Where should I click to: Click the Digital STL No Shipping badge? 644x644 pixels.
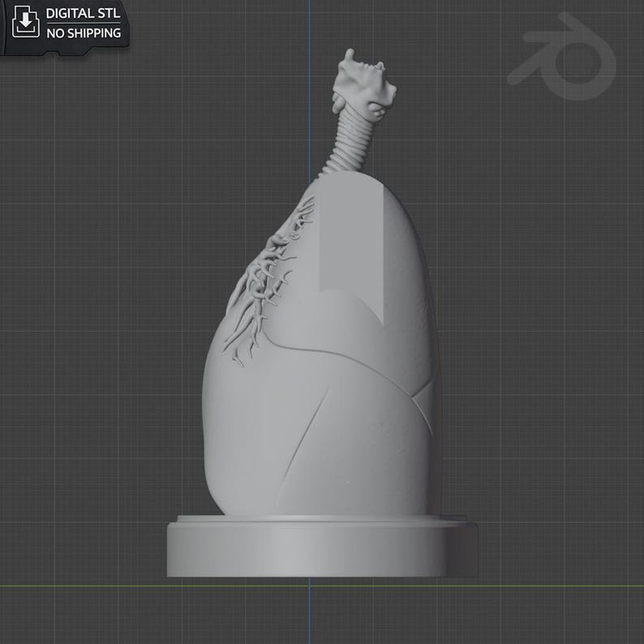coord(65,27)
